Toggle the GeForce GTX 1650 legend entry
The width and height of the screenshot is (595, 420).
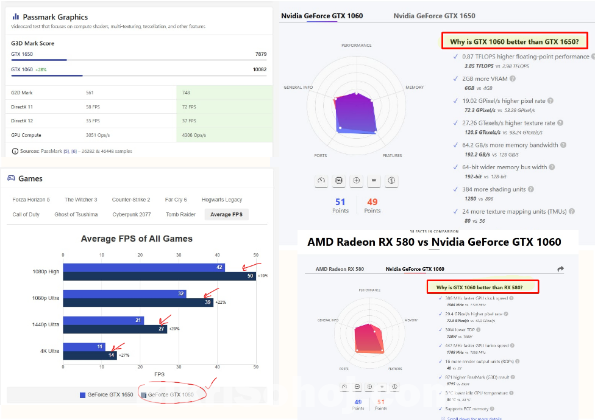106,395
